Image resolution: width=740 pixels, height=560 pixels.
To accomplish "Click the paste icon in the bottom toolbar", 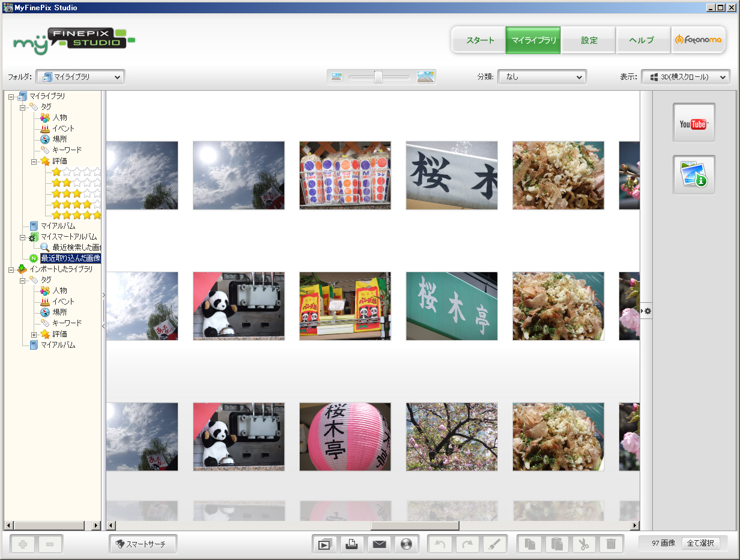I will click(x=557, y=544).
